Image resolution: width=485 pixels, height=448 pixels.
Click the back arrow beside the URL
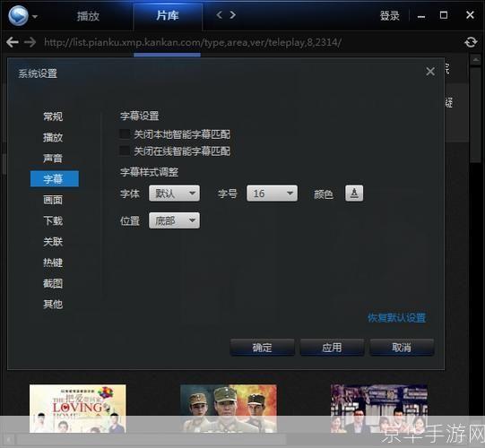coord(12,42)
